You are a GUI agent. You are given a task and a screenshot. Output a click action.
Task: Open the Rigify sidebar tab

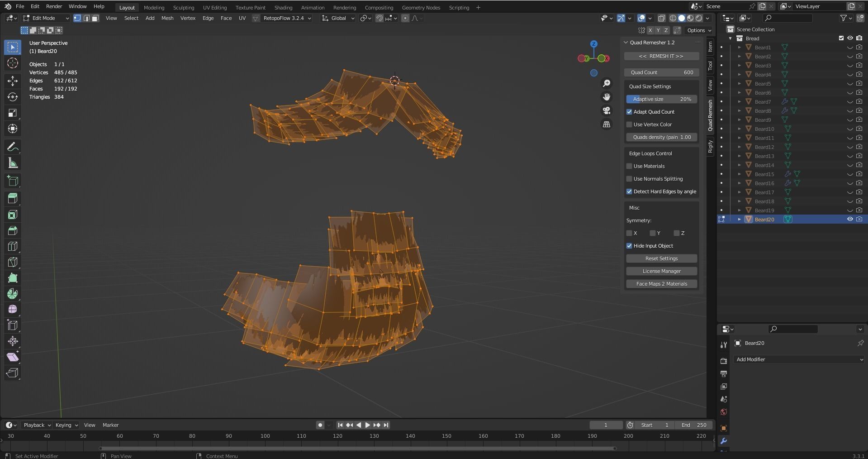pos(710,146)
